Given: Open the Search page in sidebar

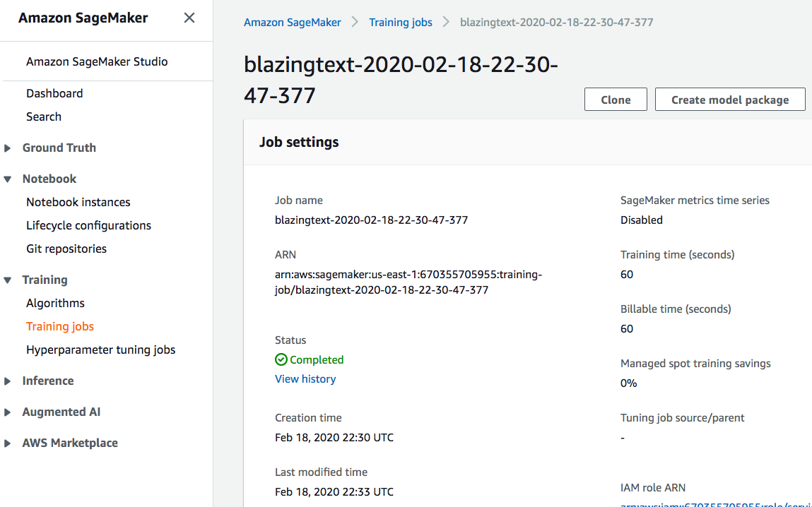Looking at the screenshot, I should [44, 117].
